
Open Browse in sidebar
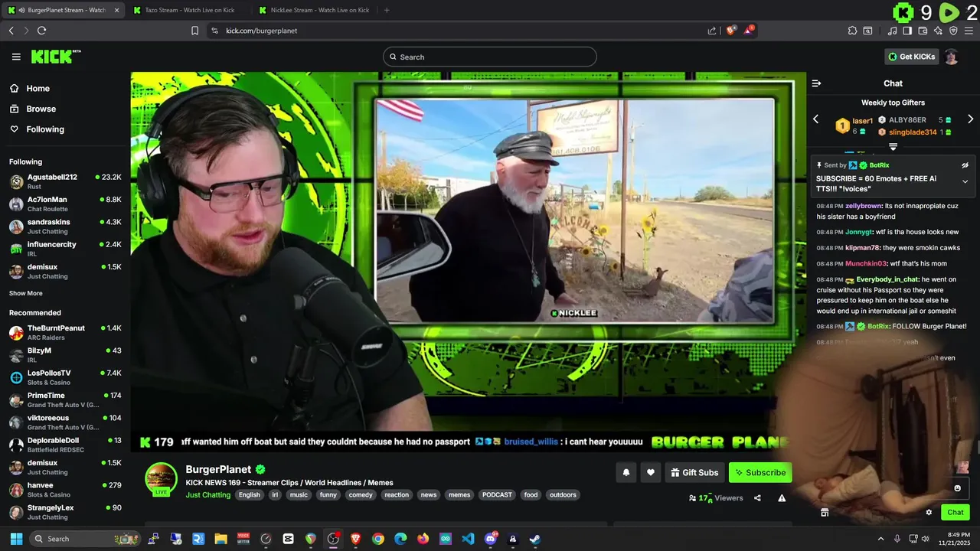click(40, 109)
